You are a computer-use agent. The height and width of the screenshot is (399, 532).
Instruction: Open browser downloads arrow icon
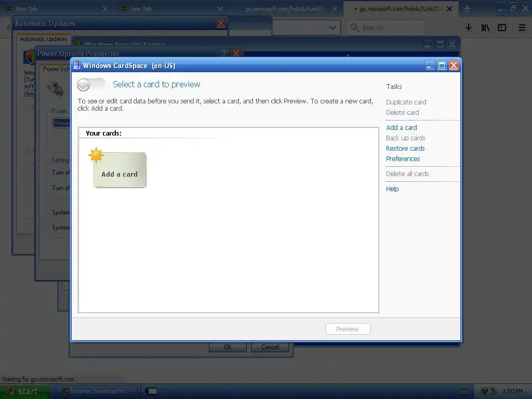469,28
